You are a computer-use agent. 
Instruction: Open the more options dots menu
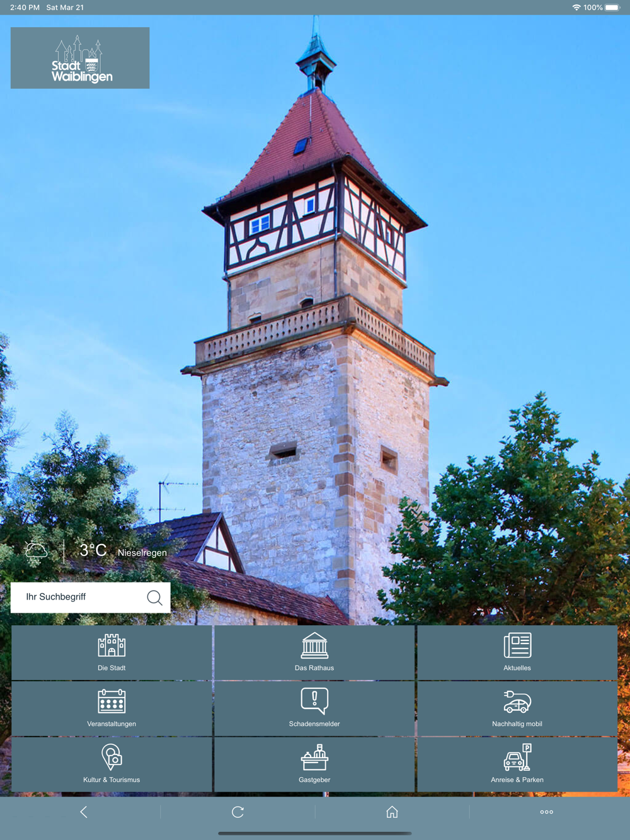click(547, 812)
